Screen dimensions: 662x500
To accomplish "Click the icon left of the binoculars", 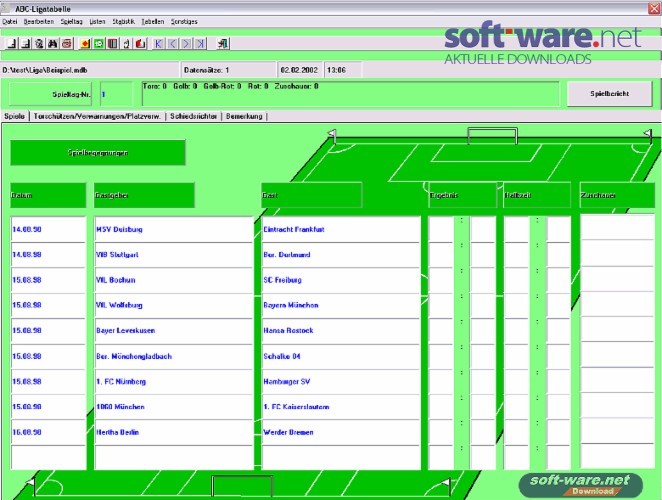I will click(39, 43).
